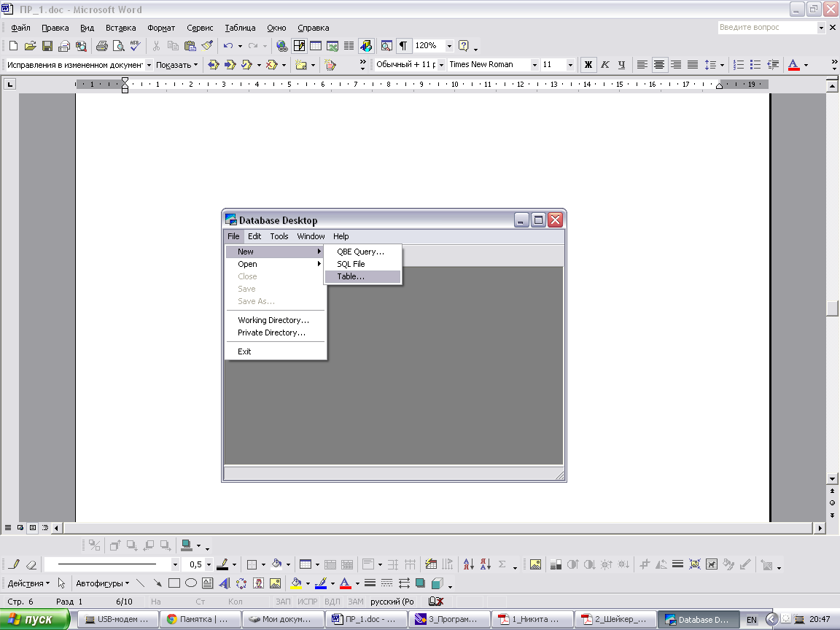Click the Paste clipboard icon

[190, 46]
